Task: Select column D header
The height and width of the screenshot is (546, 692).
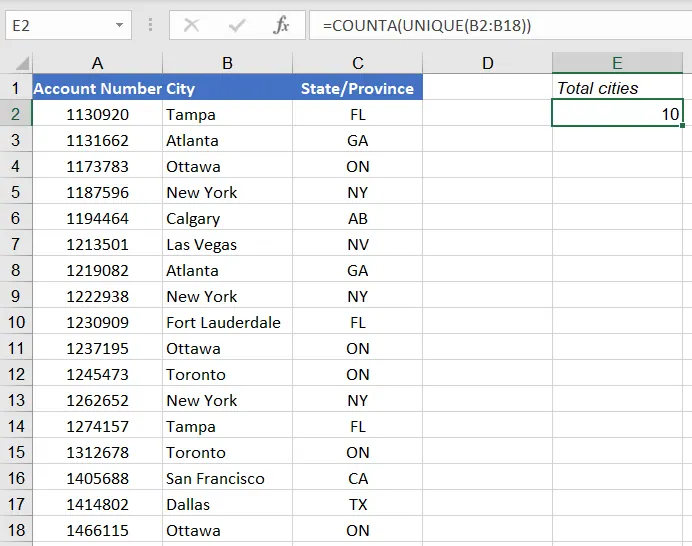Action: pyautogui.click(x=487, y=63)
